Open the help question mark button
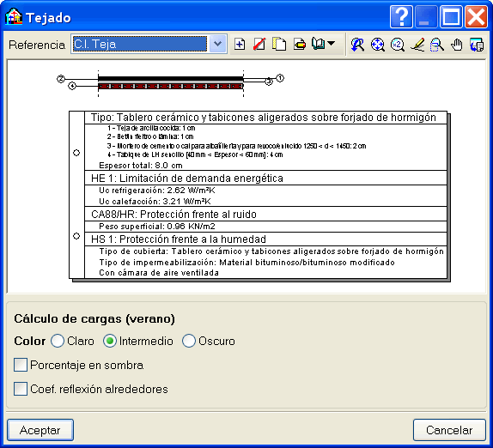The image size is (493, 448). coord(401,16)
